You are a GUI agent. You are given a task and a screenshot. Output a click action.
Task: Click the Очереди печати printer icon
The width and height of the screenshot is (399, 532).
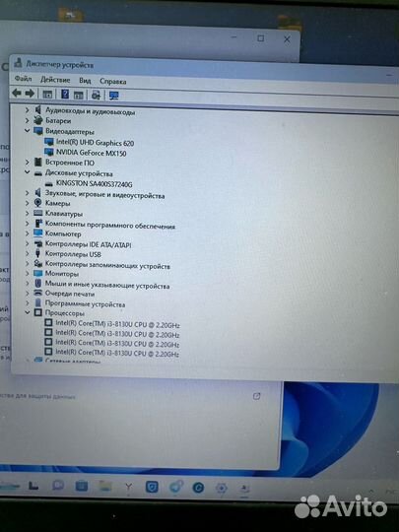point(38,293)
